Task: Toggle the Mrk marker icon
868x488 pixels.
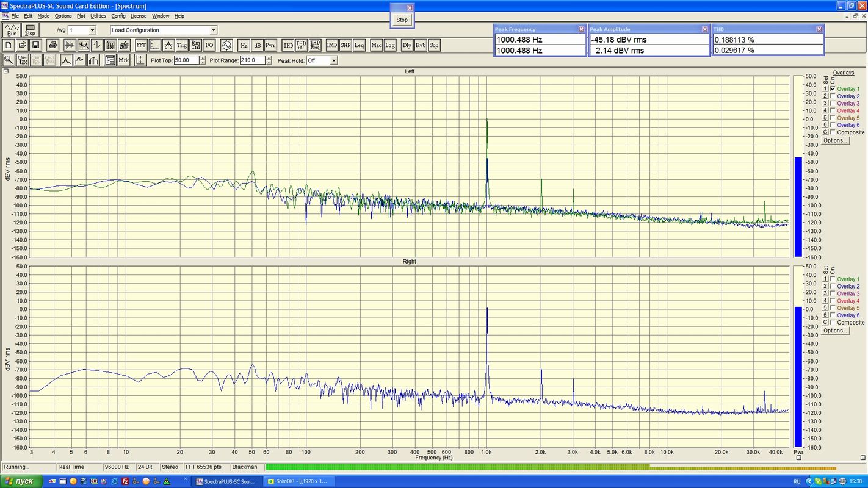Action: click(124, 60)
